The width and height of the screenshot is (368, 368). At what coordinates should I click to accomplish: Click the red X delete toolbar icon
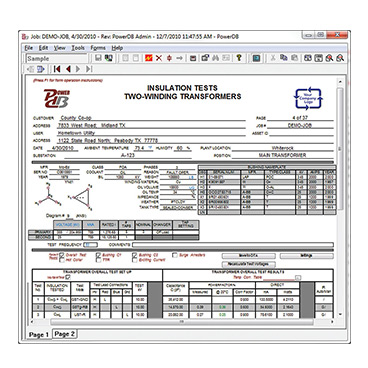coord(159,58)
